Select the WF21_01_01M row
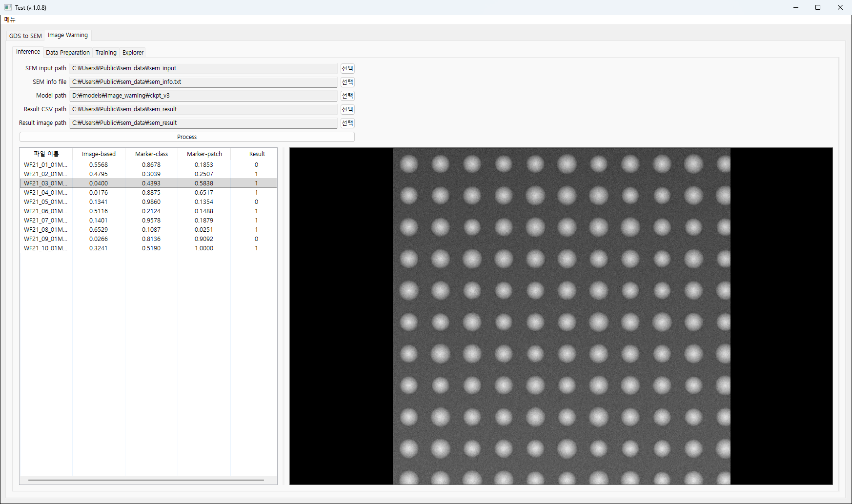 (148, 165)
